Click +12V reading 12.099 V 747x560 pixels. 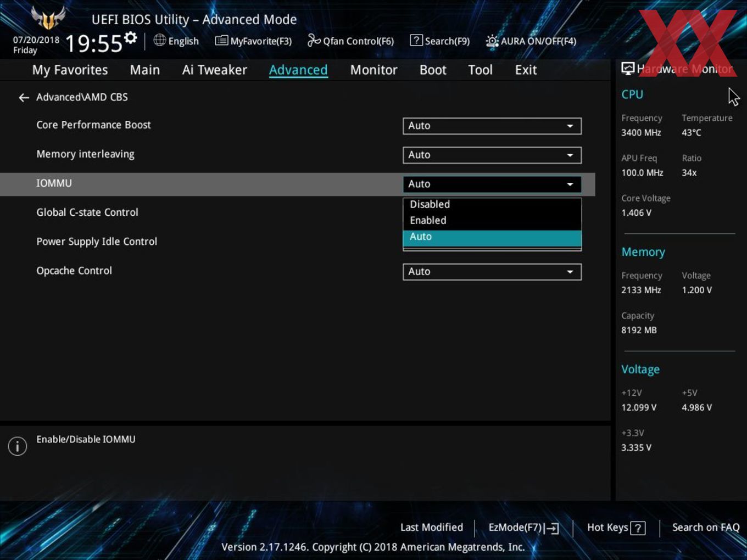(639, 407)
